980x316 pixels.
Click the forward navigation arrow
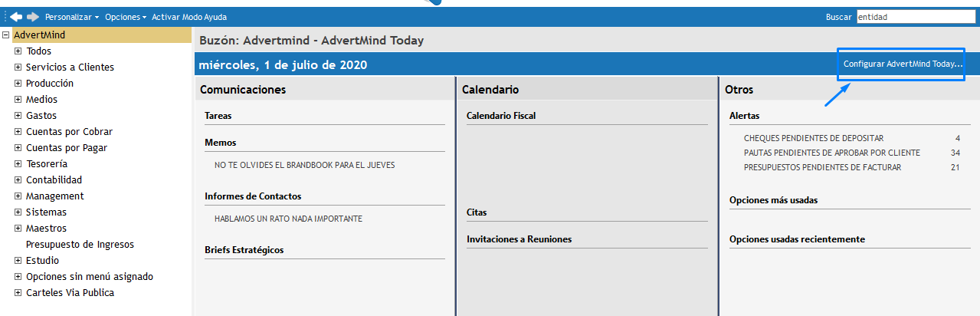coord(32,16)
